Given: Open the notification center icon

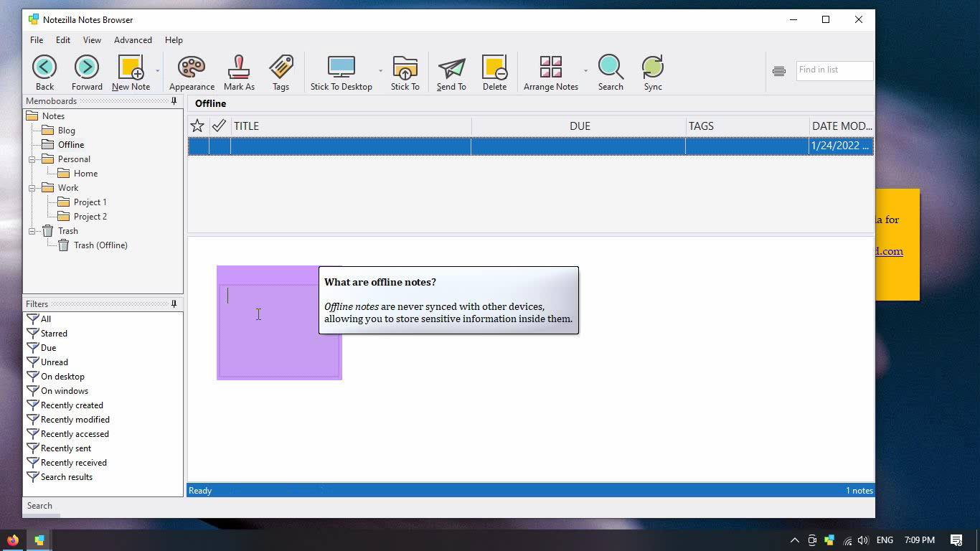Looking at the screenshot, I should pyautogui.click(x=956, y=540).
